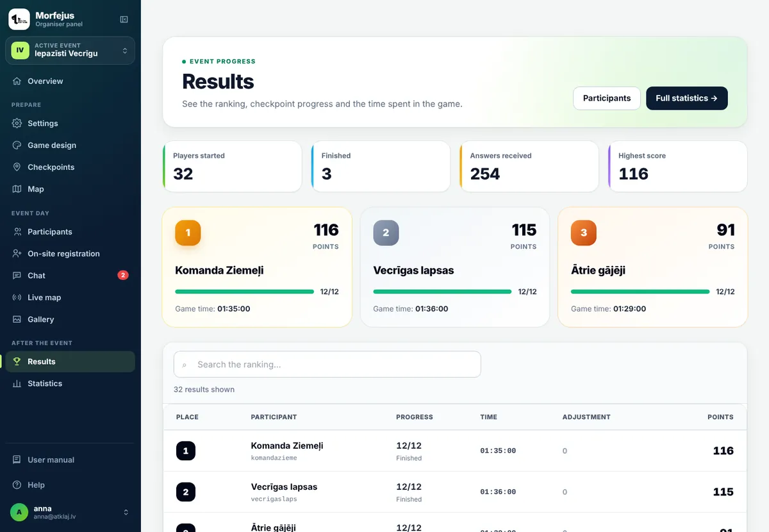Click the Map icon in sidebar
The image size is (769, 532).
point(17,189)
